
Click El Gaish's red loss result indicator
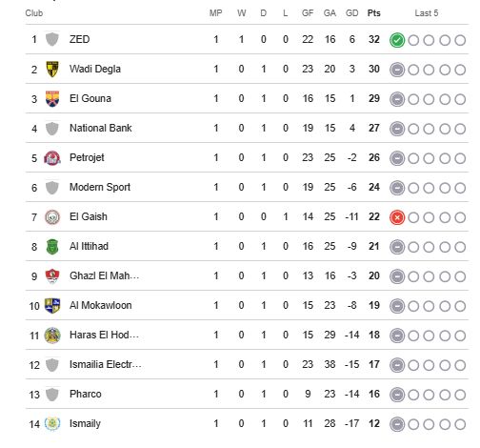pyautogui.click(x=397, y=217)
